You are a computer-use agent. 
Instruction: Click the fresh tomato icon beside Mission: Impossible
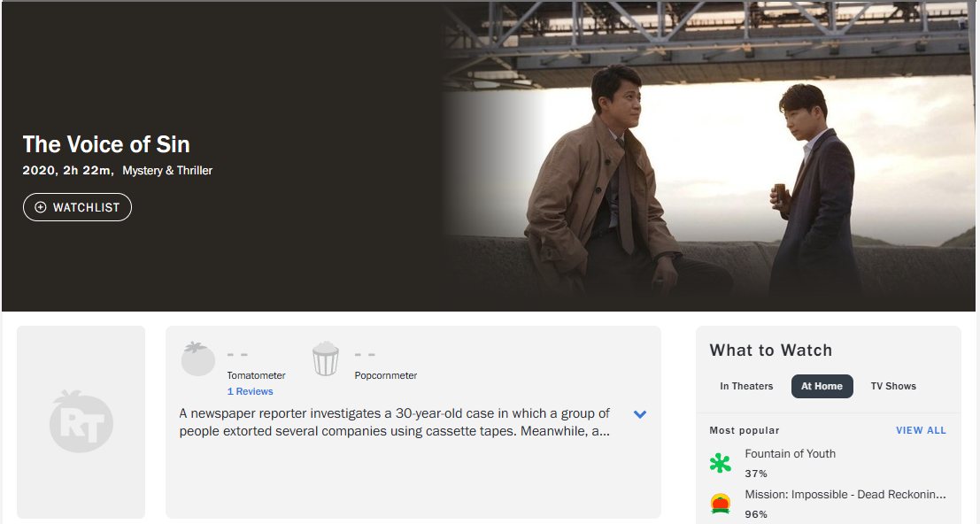pyautogui.click(x=721, y=504)
